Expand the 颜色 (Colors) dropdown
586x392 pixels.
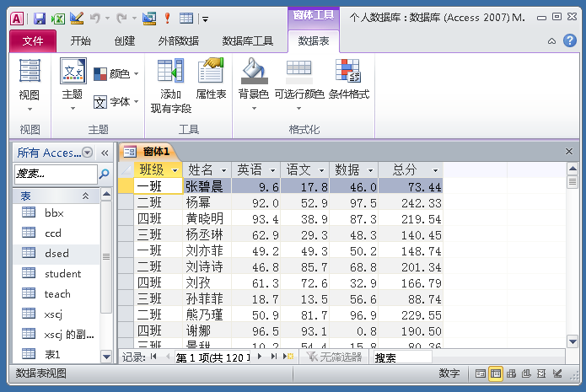117,74
